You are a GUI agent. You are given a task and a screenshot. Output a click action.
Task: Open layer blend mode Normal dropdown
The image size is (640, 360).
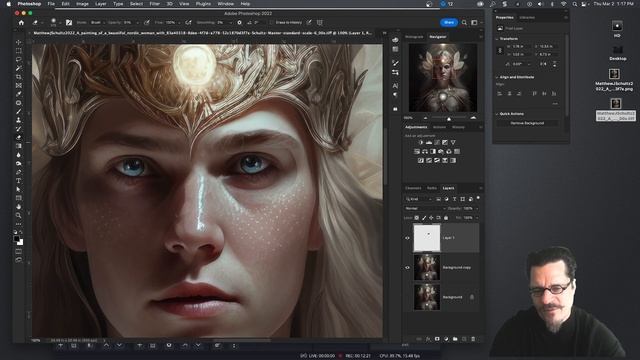click(424, 208)
